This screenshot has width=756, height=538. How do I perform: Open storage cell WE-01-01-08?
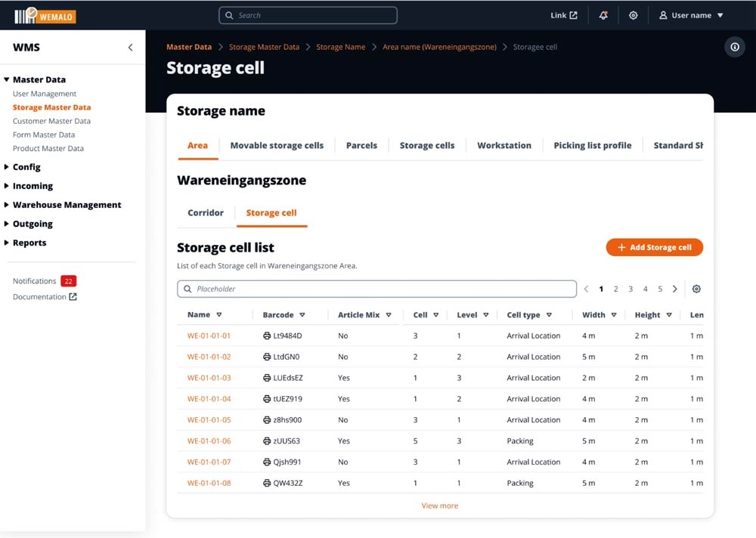pyautogui.click(x=209, y=483)
